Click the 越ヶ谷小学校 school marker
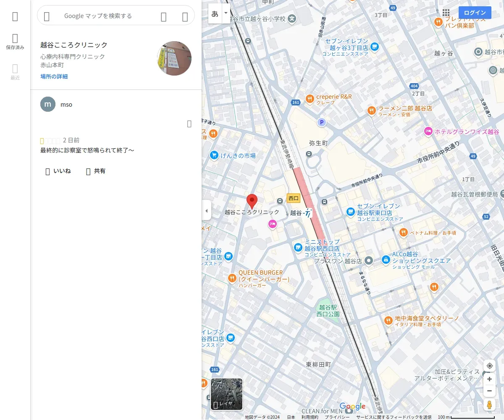 point(292,19)
